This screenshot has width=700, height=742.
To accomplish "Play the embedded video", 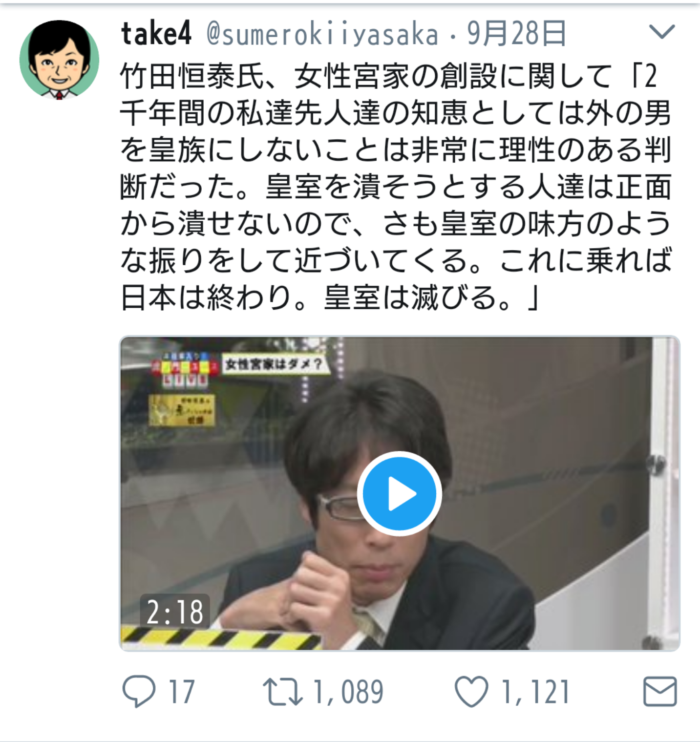I will click(400, 494).
